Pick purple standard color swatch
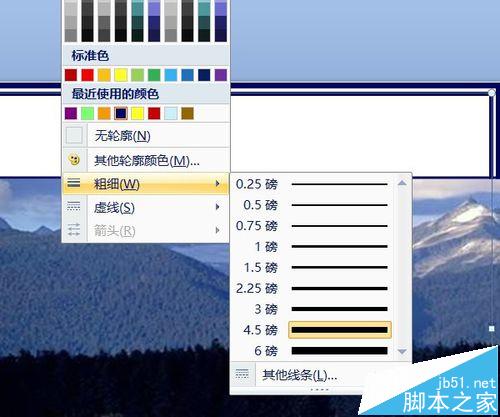Image resolution: width=500 pixels, height=417 pixels. coord(221,75)
